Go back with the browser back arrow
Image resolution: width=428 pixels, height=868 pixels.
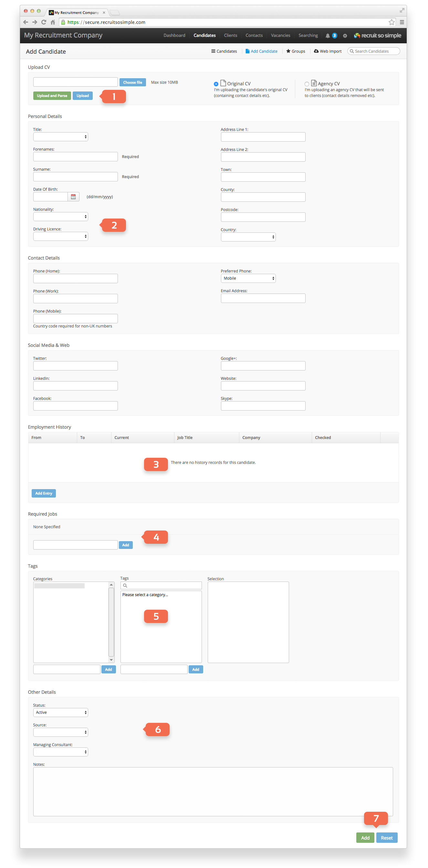(x=26, y=22)
